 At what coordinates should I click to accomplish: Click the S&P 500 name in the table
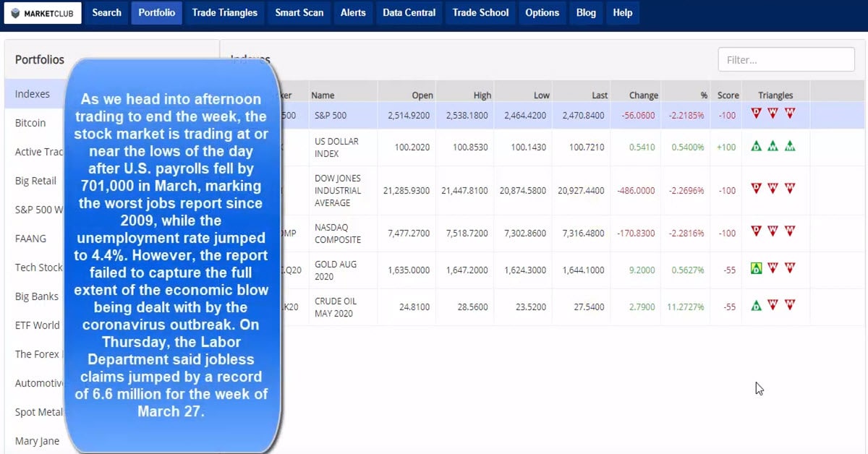tap(331, 115)
